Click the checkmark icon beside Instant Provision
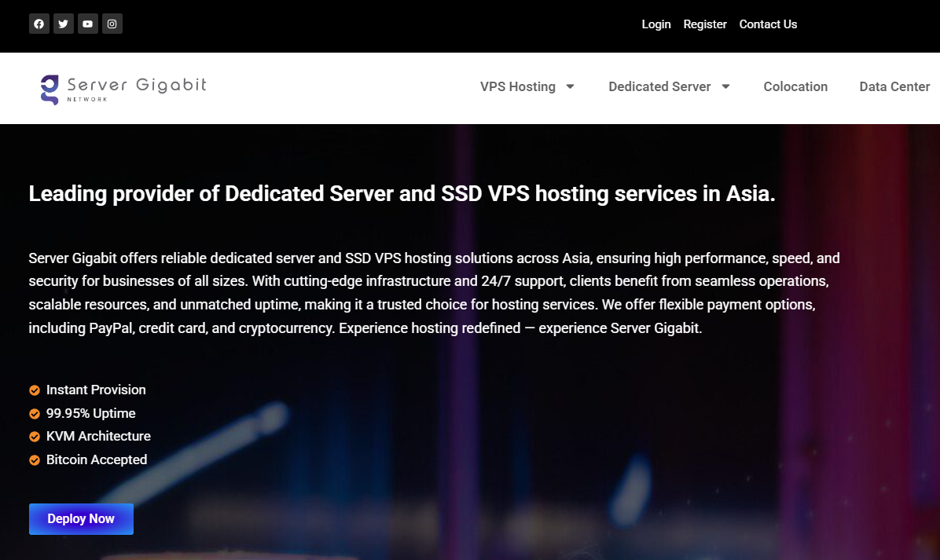The height and width of the screenshot is (560, 940). coord(35,390)
